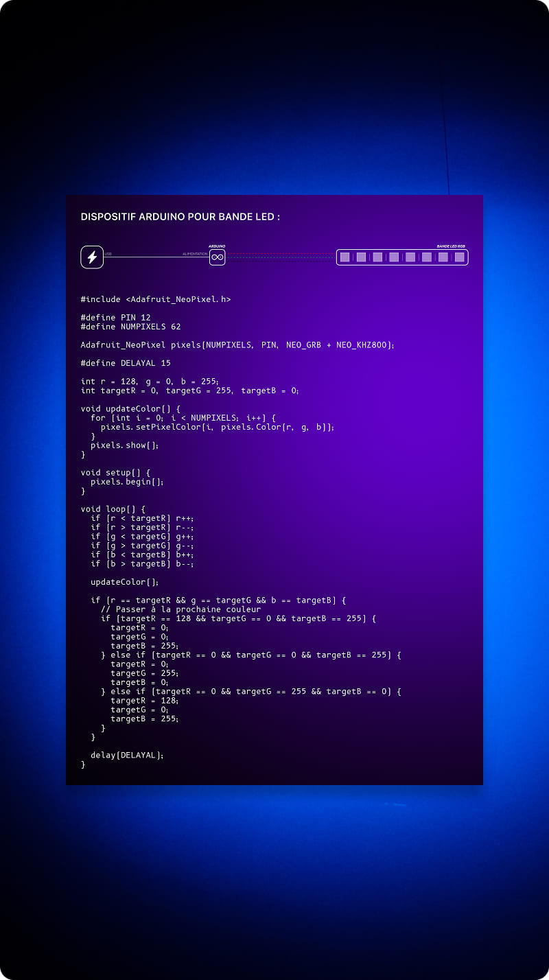Select the second LED square in the strip
This screenshot has height=980, width=549.
click(361, 257)
